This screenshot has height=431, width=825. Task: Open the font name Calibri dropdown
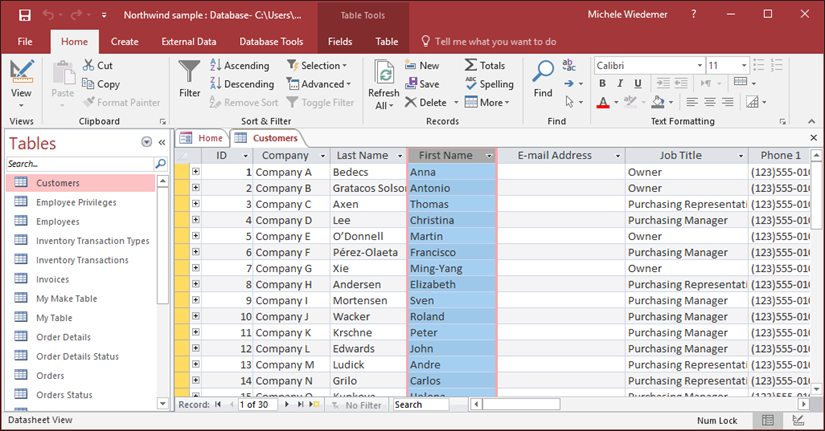point(700,65)
